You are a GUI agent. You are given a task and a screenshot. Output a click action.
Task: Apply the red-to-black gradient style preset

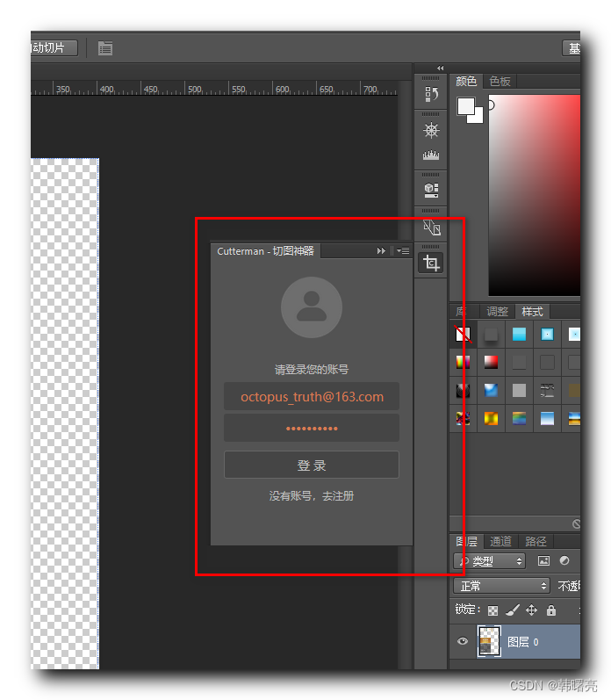(491, 362)
